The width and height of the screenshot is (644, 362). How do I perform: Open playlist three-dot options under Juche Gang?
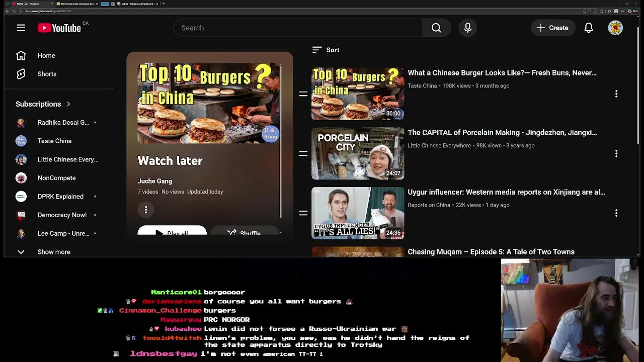tap(146, 210)
